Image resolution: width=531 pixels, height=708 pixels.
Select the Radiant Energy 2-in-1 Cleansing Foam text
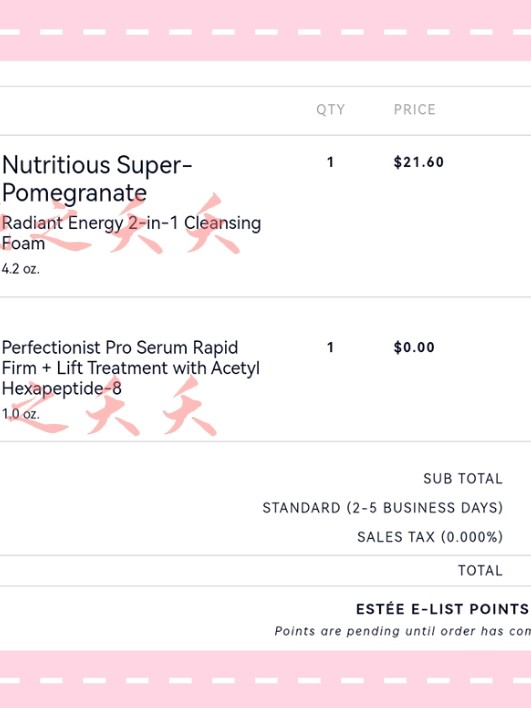tap(131, 233)
